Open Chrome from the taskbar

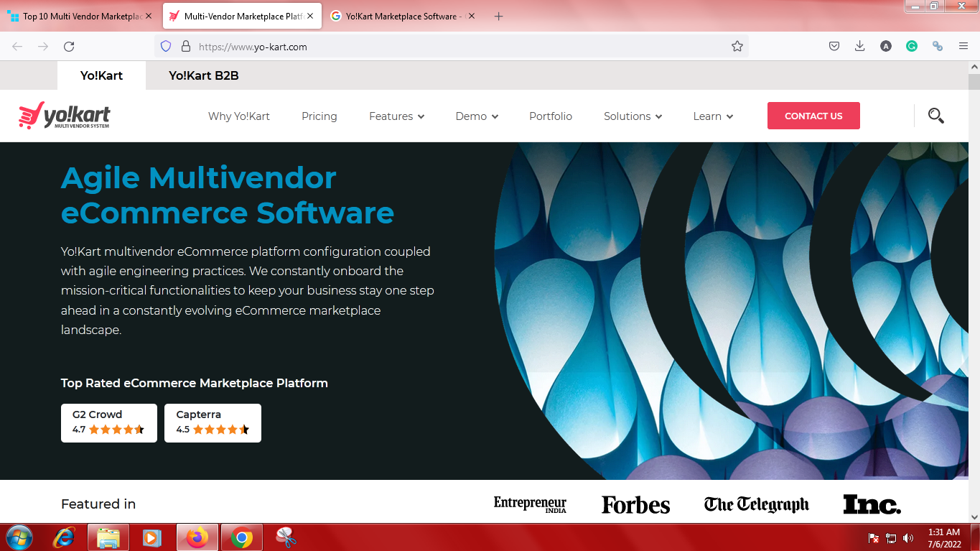242,537
